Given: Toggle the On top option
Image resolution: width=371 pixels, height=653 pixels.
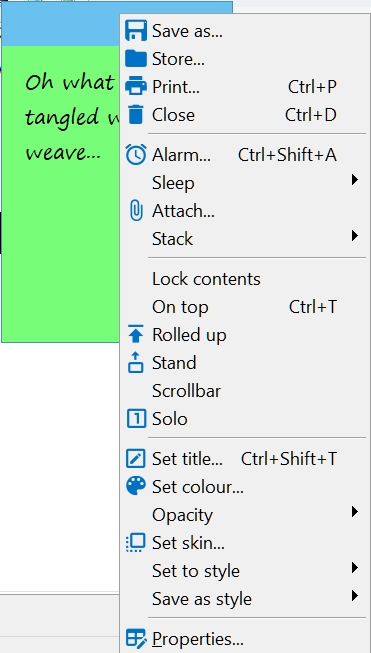Looking at the screenshot, I should coord(245,307).
